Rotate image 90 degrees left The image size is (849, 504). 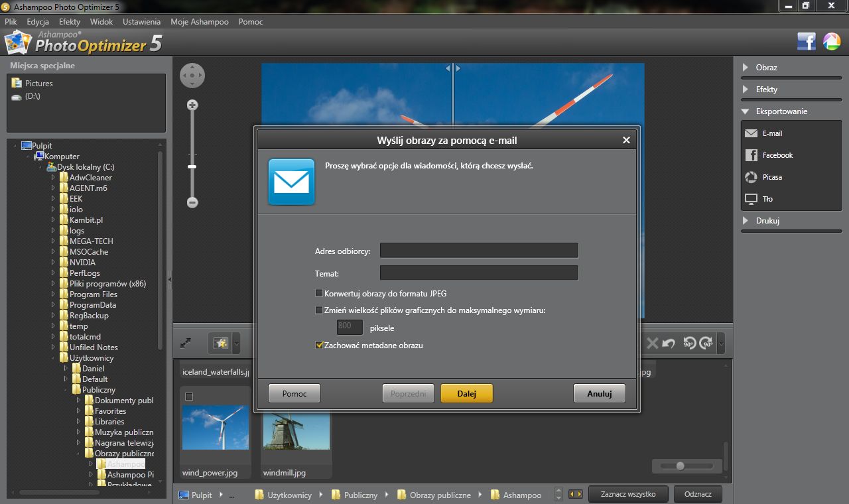[x=689, y=343]
